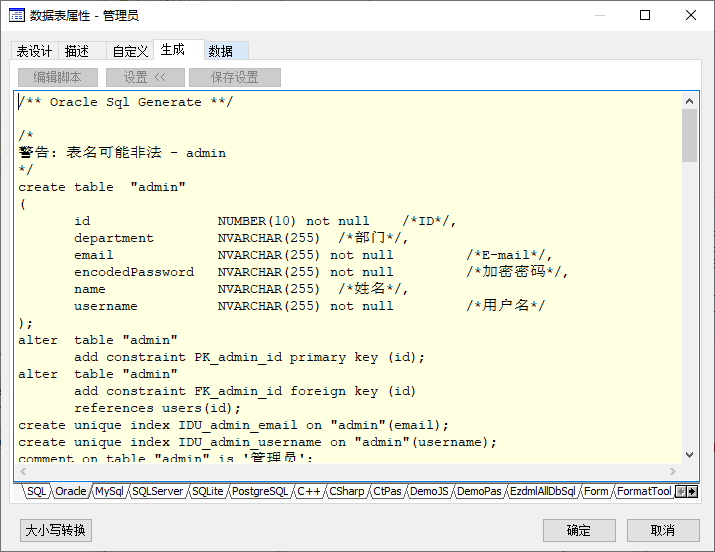Open the PostgreSQL script tab
Viewport: 715px width, 552px height.
tap(260, 491)
